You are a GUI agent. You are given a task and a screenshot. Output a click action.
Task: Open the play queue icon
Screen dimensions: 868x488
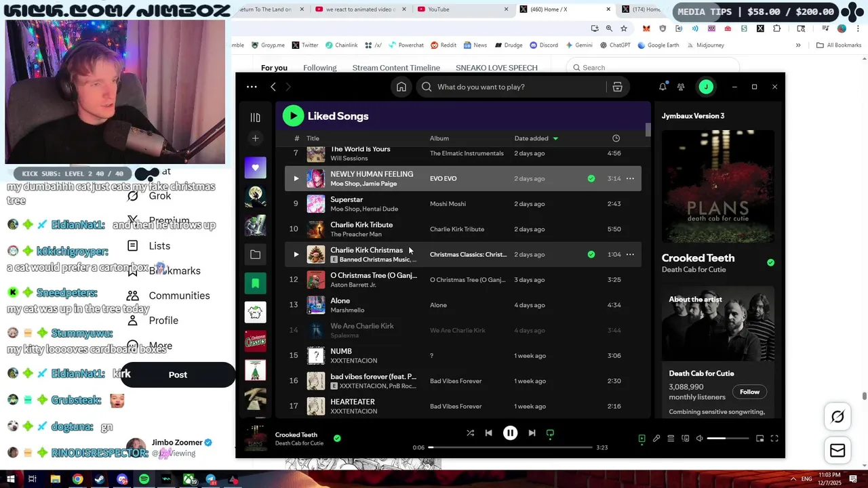coord(671,439)
